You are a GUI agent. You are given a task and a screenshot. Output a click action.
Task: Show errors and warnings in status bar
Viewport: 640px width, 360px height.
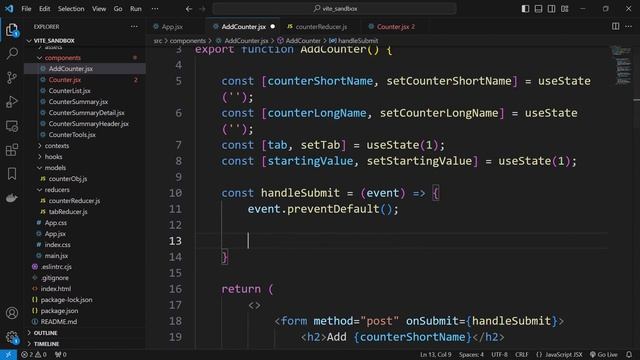click(x=34, y=355)
